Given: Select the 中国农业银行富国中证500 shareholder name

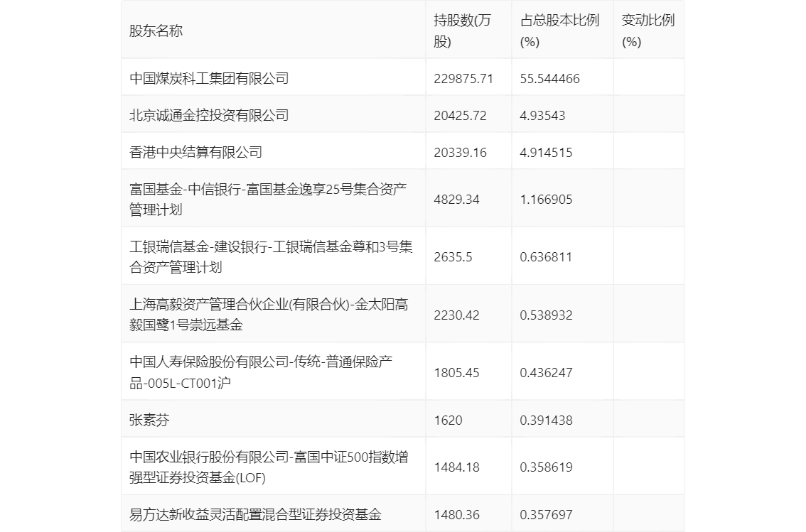Looking at the screenshot, I should [269, 467].
